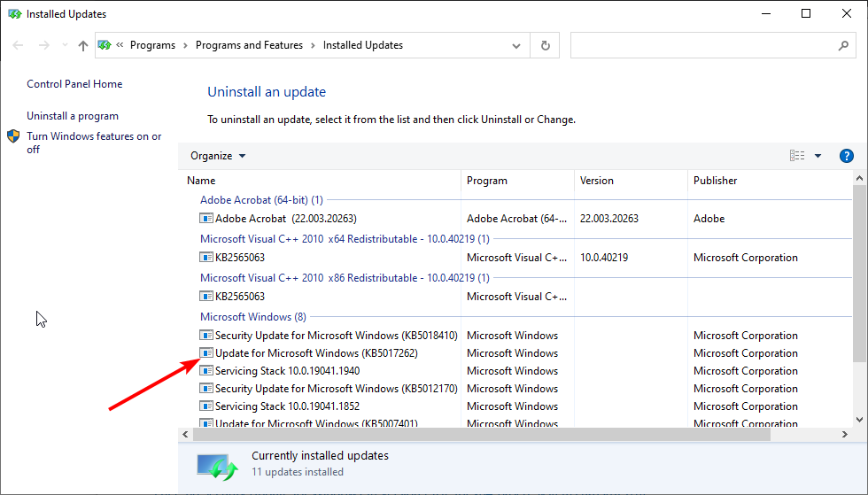Click the search magnifier icon
Screen dimensions: 868x495
click(x=843, y=45)
